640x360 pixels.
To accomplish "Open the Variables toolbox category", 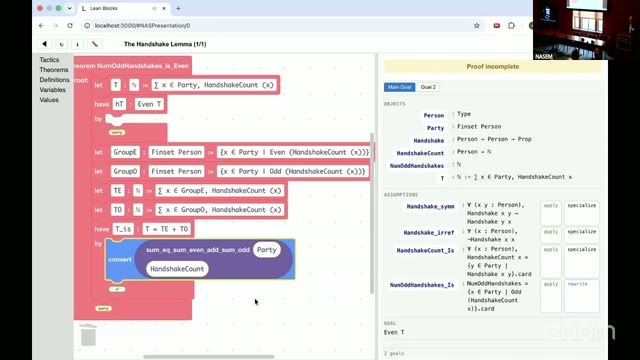I will pyautogui.click(x=53, y=90).
